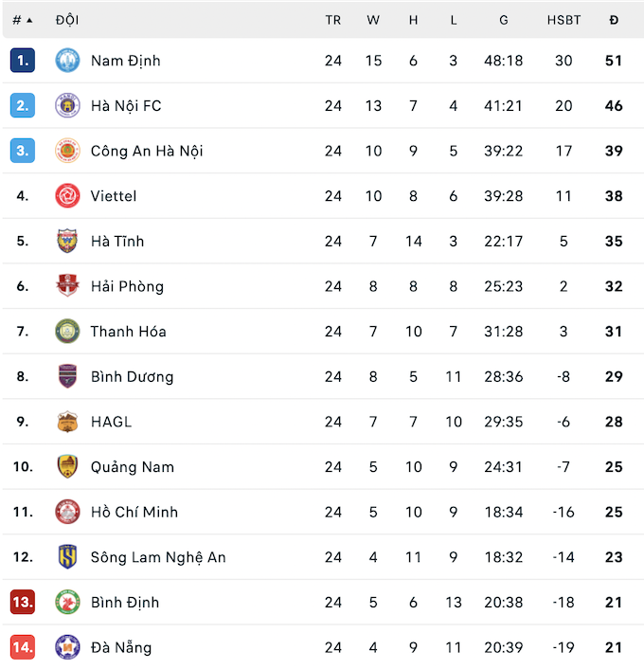Click the TR matches played header

pos(333,20)
